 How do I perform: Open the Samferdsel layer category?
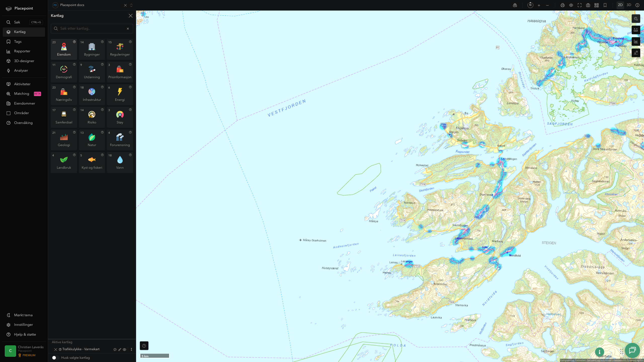pyautogui.click(x=64, y=117)
